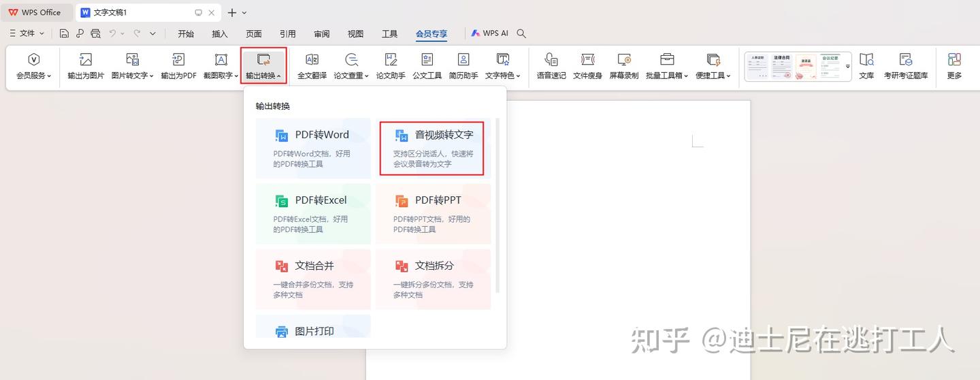Choose PDF转Word conversion card
Image resolution: width=980 pixels, height=380 pixels.
[313, 148]
